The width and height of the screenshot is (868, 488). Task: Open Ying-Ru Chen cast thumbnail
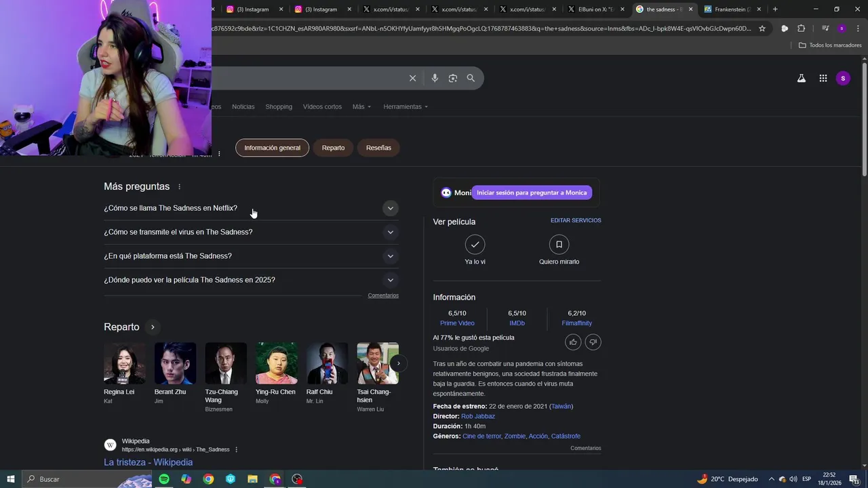(276, 363)
